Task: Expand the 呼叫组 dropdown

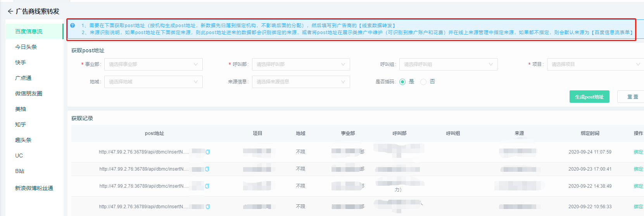Action: (448, 64)
